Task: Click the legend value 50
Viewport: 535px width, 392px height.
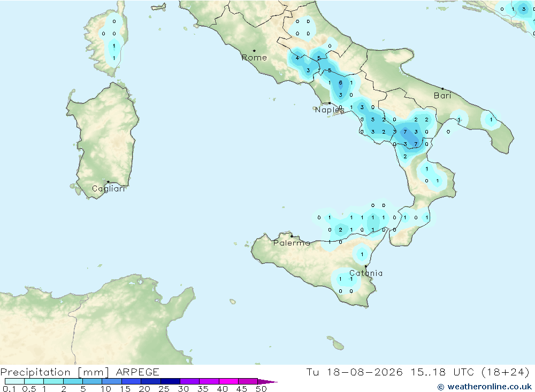Action: 261,389
